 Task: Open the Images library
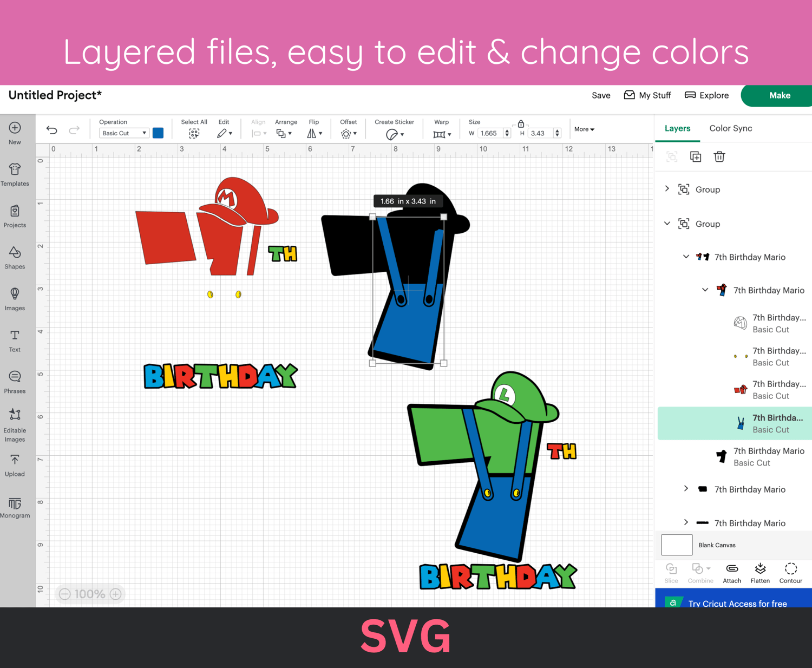[15, 299]
